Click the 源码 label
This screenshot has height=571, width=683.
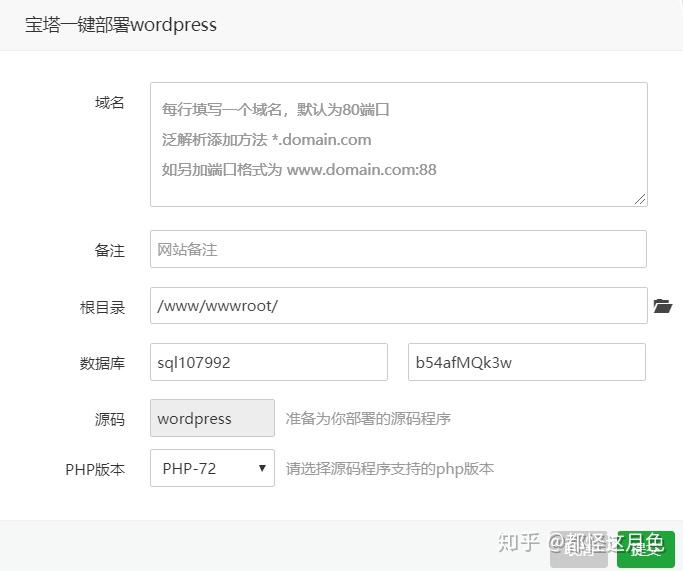click(x=110, y=419)
